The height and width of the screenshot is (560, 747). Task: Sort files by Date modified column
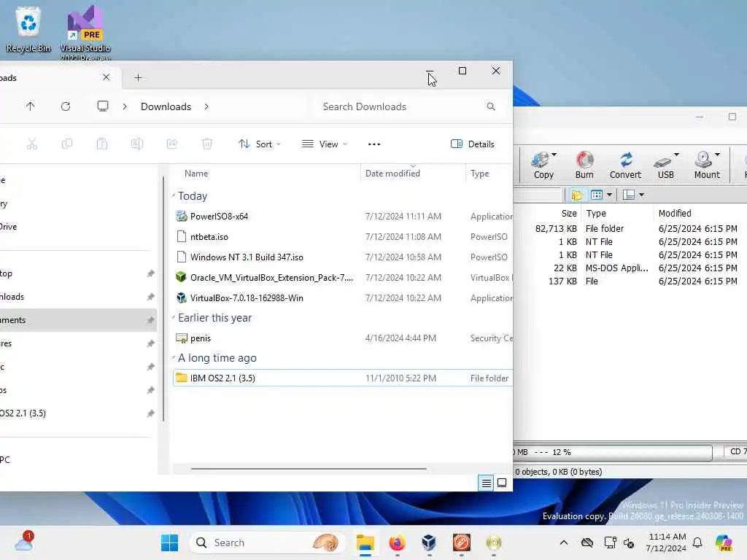pos(392,174)
